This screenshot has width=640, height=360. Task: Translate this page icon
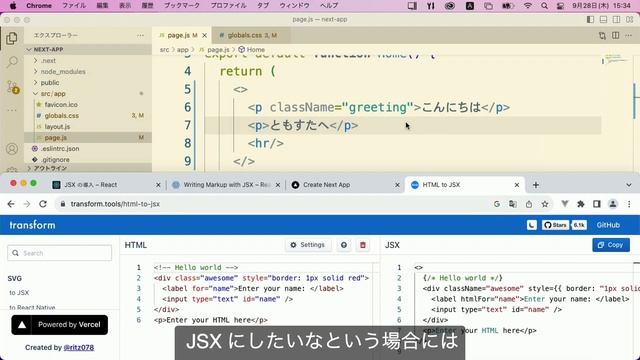[x=513, y=204]
